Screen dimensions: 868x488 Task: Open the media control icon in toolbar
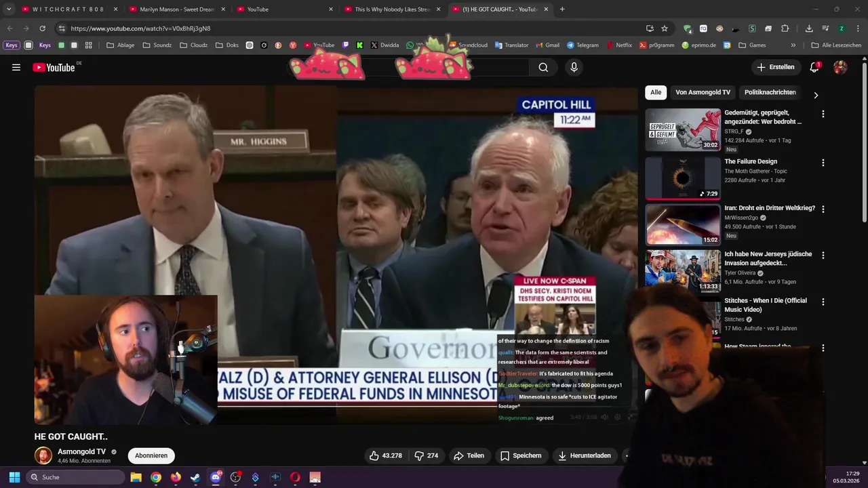(825, 28)
